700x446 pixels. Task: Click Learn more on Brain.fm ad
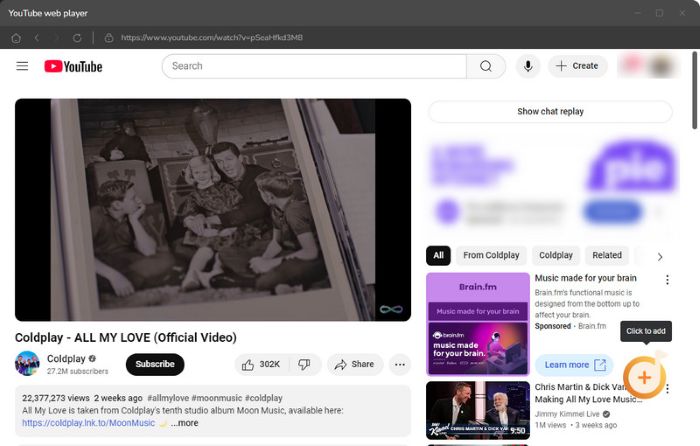(x=575, y=365)
